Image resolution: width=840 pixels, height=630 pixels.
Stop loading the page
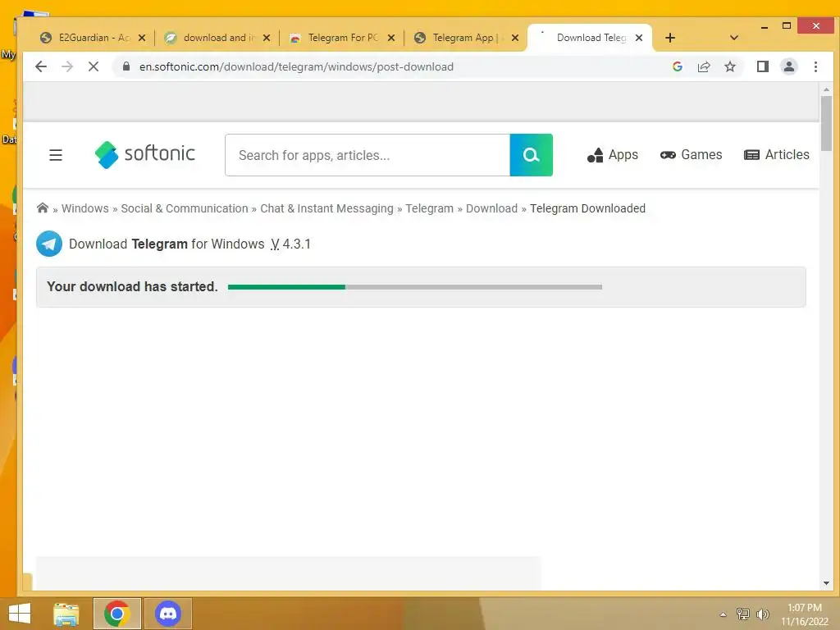(94, 66)
